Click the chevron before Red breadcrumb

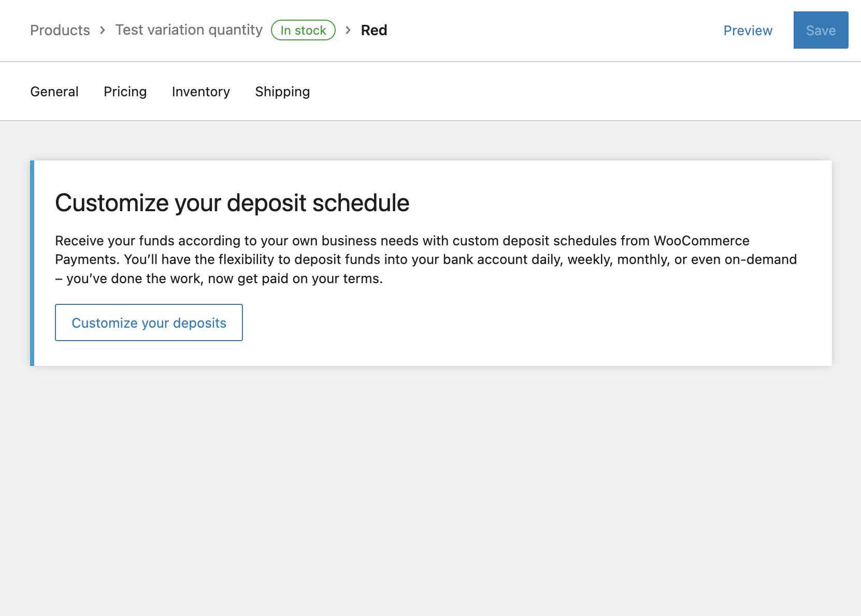pyautogui.click(x=348, y=30)
